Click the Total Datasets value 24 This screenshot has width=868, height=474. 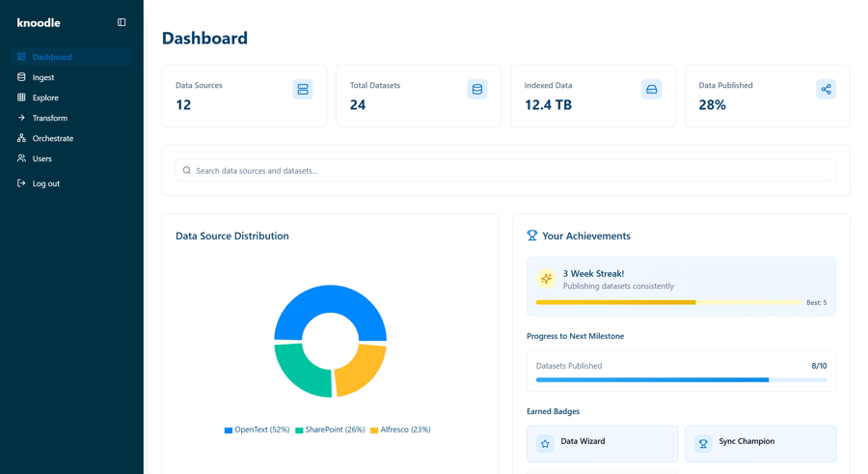(x=358, y=105)
